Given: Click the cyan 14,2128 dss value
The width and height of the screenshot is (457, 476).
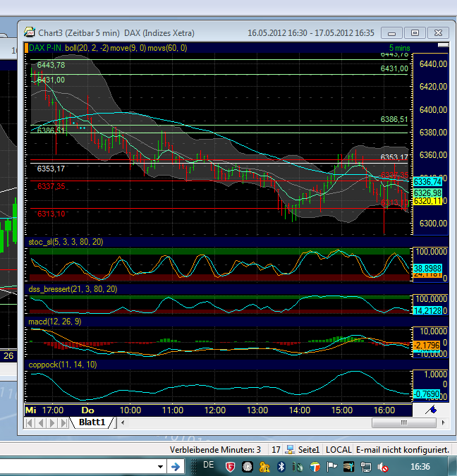Looking at the screenshot, I should click(x=427, y=310).
